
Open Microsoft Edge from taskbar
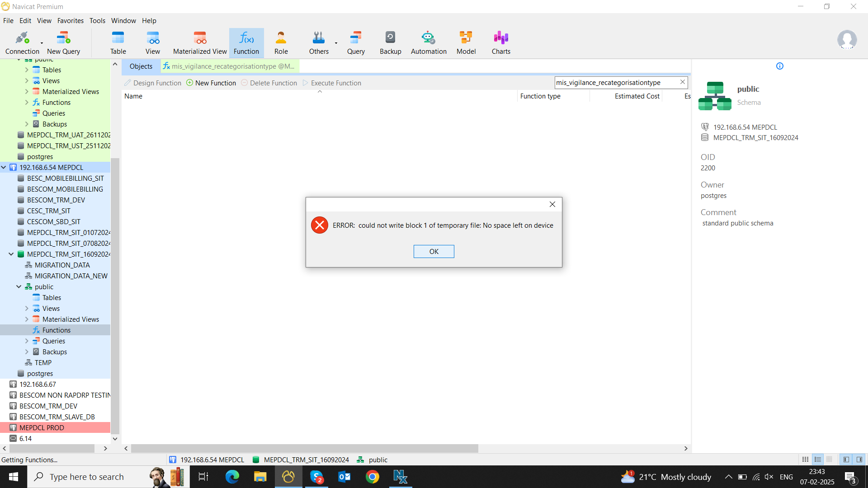(232, 477)
